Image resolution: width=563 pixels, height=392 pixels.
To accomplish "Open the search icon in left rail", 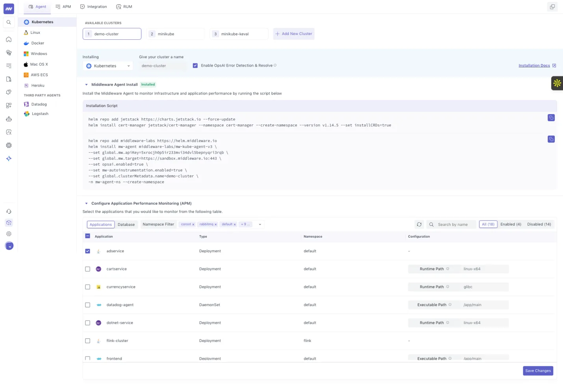I will (9, 22).
